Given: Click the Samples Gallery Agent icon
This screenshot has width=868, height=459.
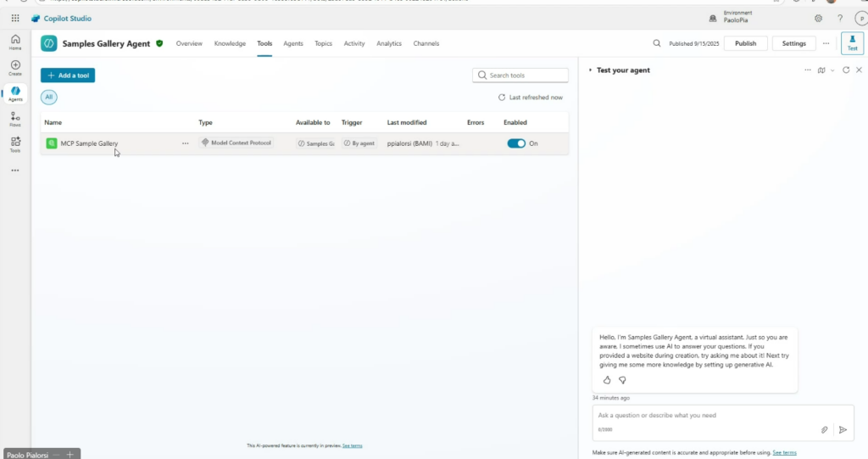Looking at the screenshot, I should tap(48, 43).
